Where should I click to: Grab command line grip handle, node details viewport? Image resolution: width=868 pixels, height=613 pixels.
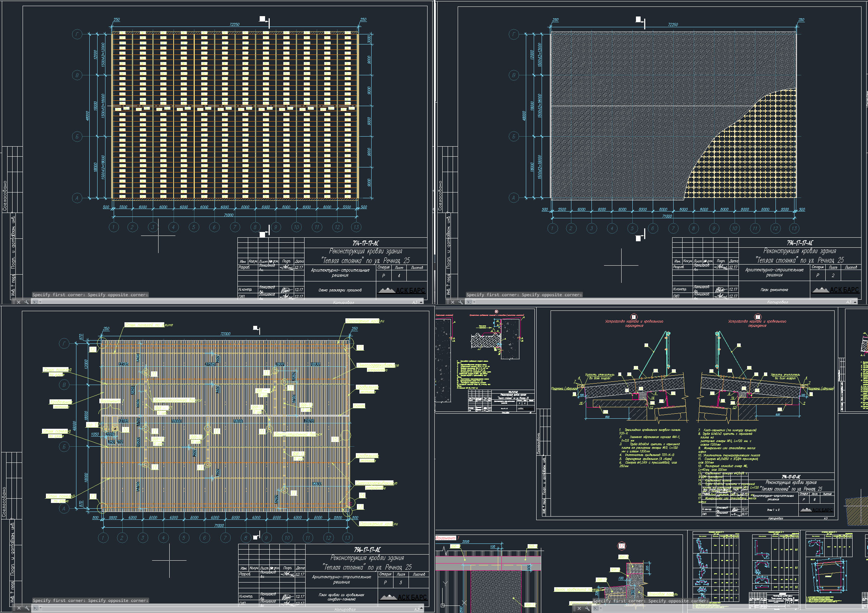pyautogui.click(x=574, y=608)
